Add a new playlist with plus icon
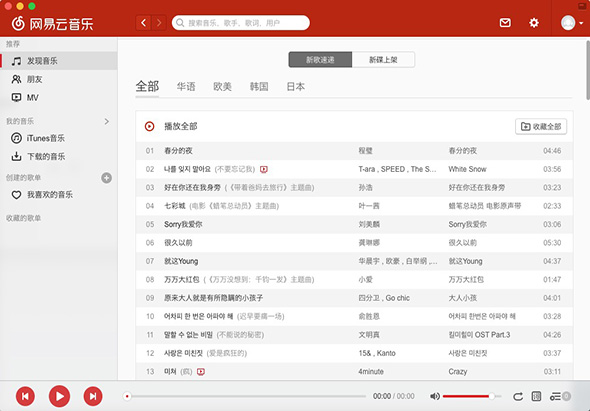This screenshot has width=590, height=411. point(106,178)
